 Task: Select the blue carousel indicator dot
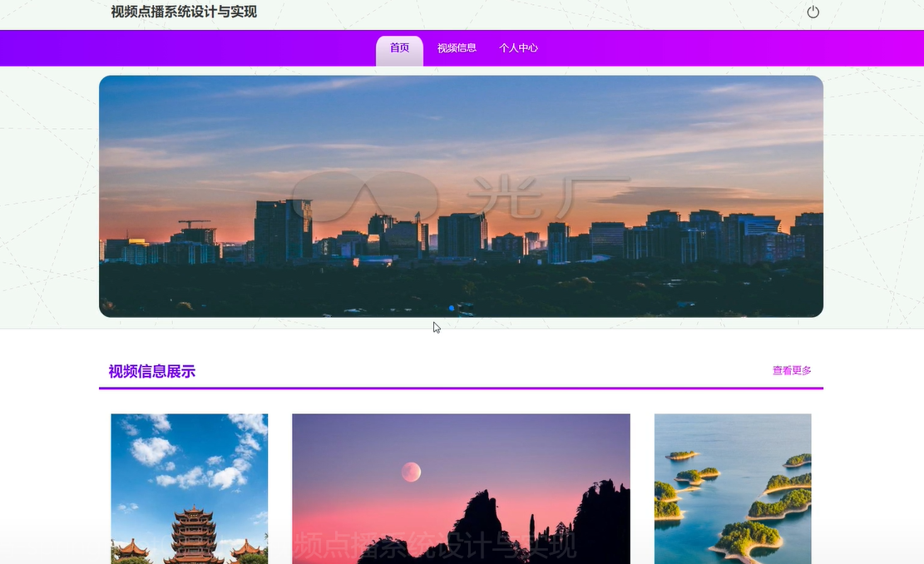coord(452,309)
